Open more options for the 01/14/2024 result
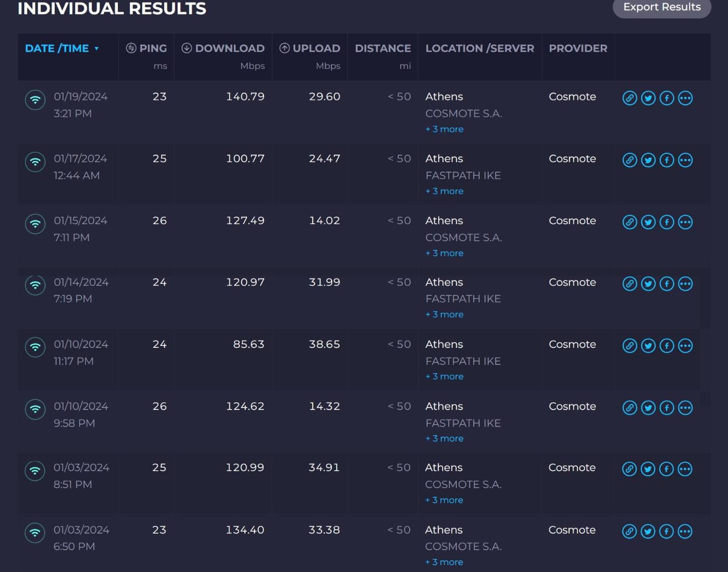This screenshot has height=572, width=728. (685, 284)
